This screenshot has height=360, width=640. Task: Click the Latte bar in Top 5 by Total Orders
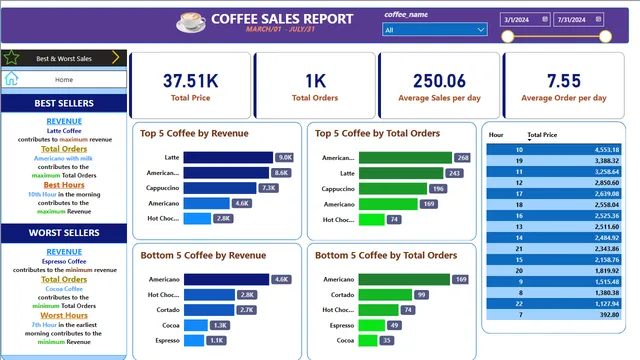pyautogui.click(x=401, y=173)
